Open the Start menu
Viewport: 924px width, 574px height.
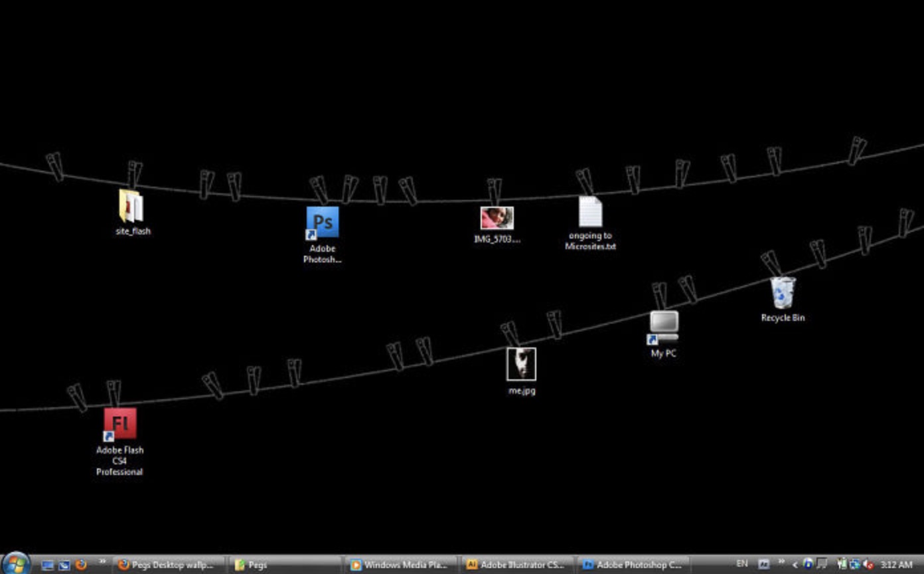(x=15, y=563)
